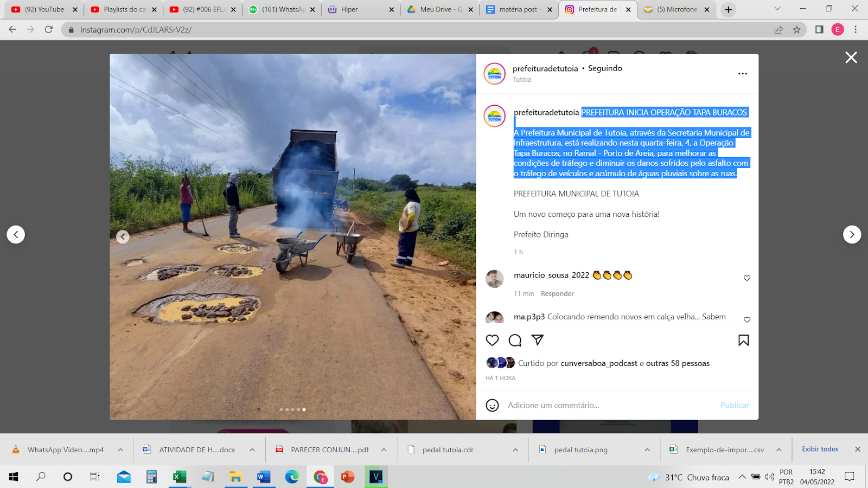Go to the previous post with left arrow
Screen dimensions: 868x488
(x=16, y=234)
